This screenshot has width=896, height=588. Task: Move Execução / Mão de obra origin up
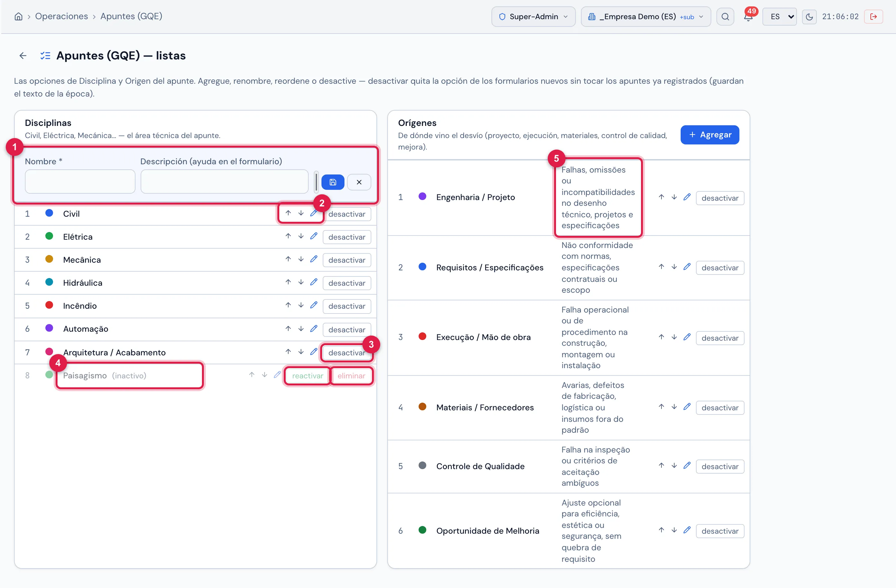click(x=661, y=337)
